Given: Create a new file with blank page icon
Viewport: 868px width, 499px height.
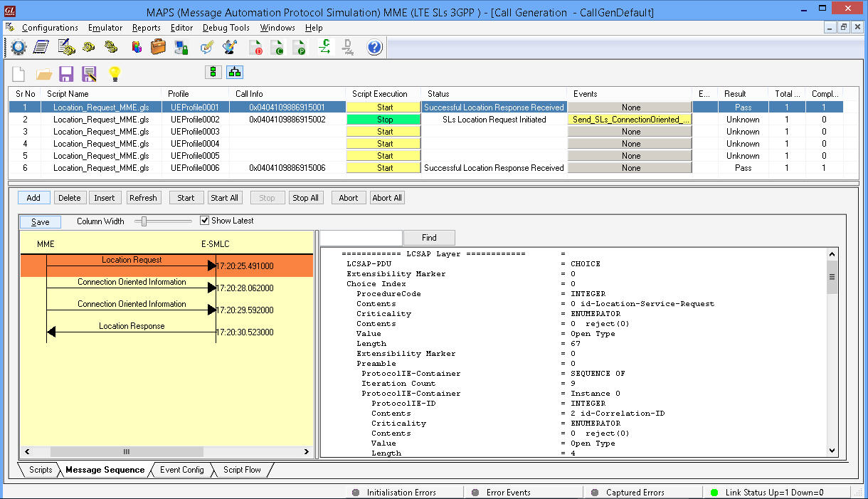Looking at the screenshot, I should coord(18,72).
